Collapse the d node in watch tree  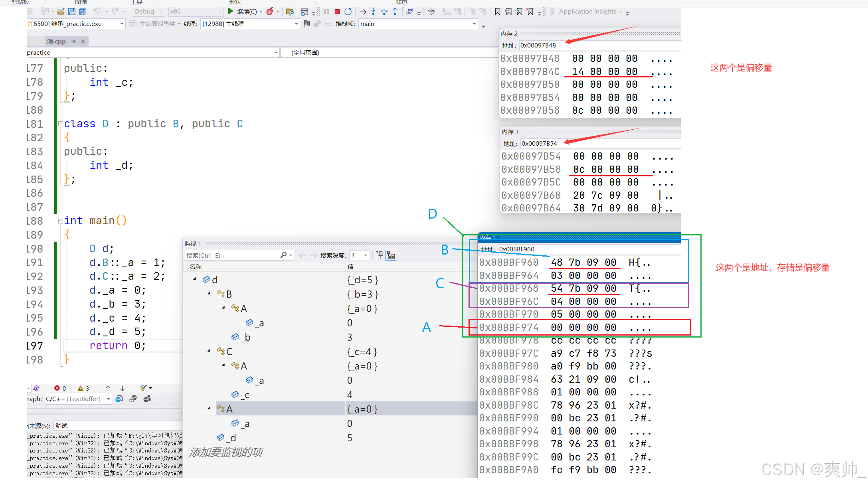pos(195,279)
